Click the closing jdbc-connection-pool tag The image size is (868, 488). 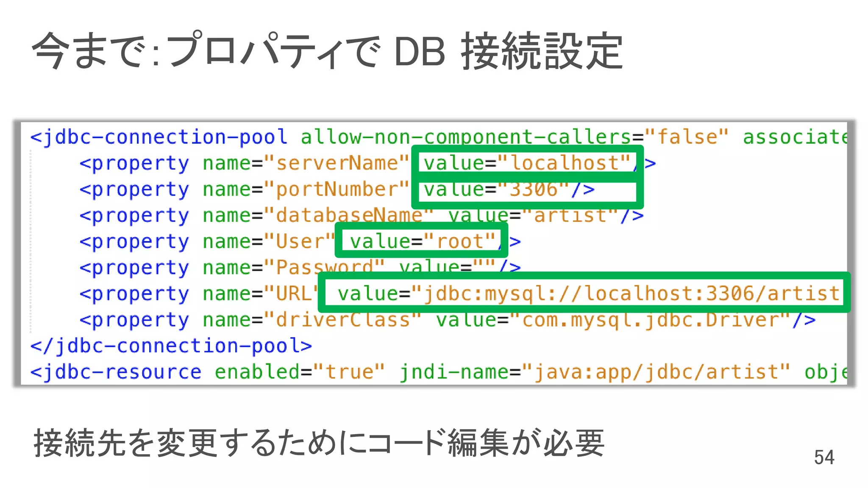171,346
